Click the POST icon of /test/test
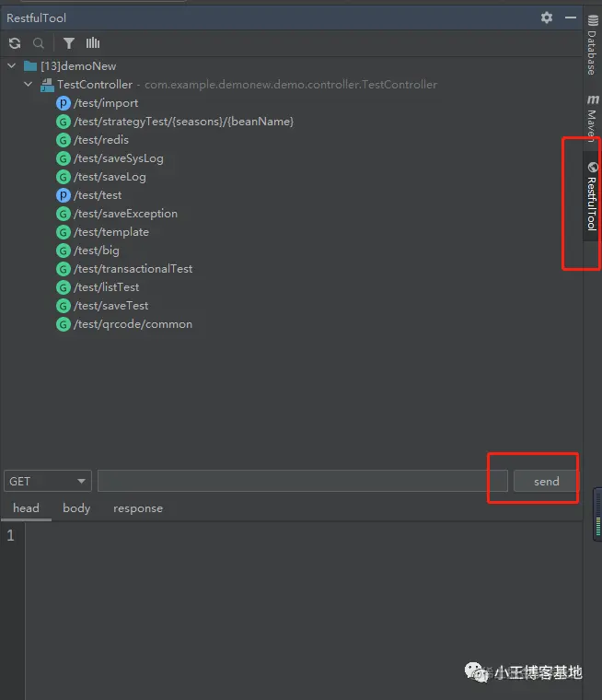 (64, 195)
